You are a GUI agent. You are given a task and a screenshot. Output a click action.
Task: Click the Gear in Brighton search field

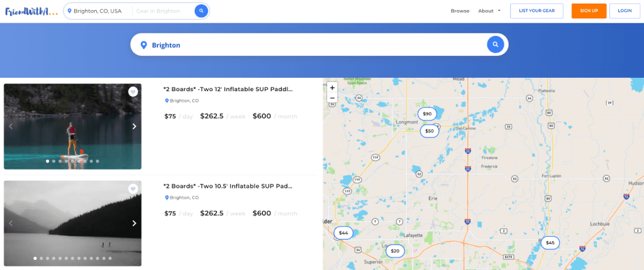coord(162,11)
